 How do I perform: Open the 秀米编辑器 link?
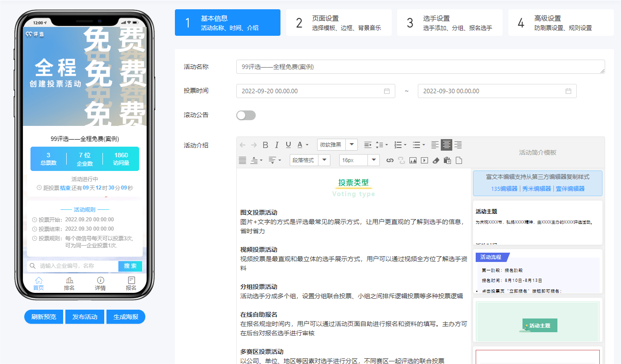[x=537, y=189]
